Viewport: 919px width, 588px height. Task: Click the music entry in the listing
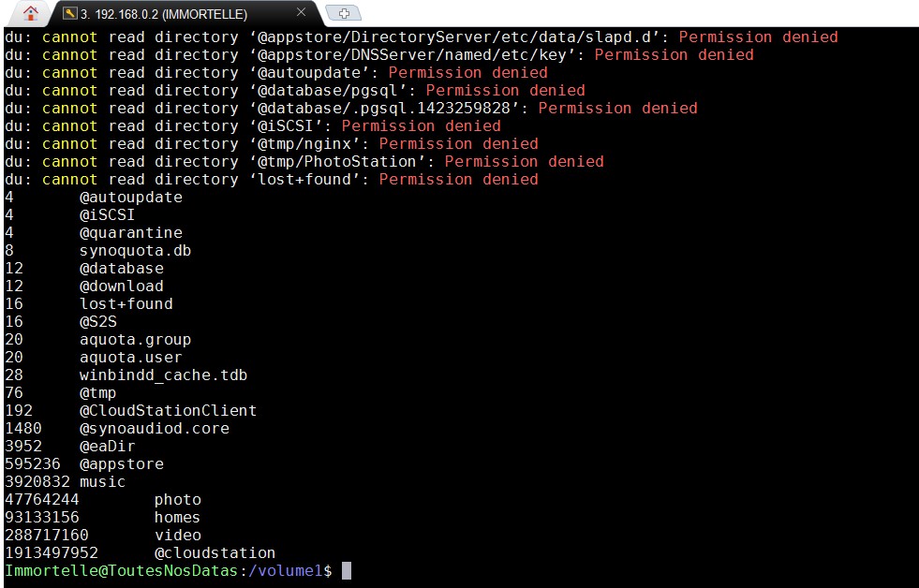pos(102,481)
